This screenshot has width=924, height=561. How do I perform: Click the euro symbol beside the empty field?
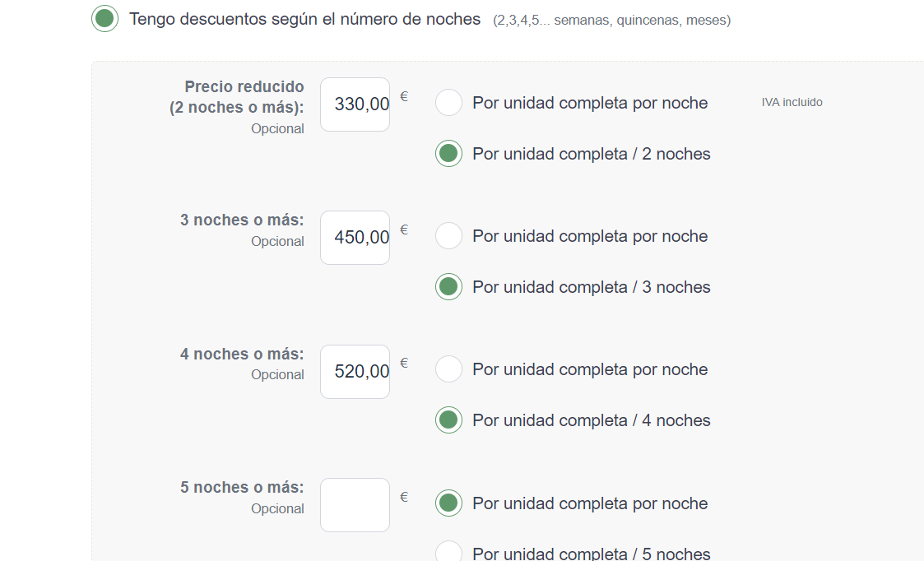pyautogui.click(x=404, y=497)
